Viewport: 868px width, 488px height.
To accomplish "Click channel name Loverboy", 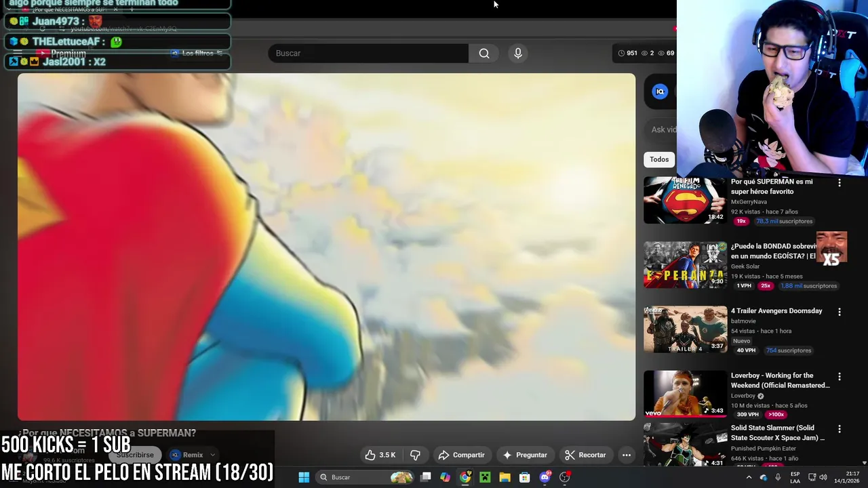I will pyautogui.click(x=743, y=396).
